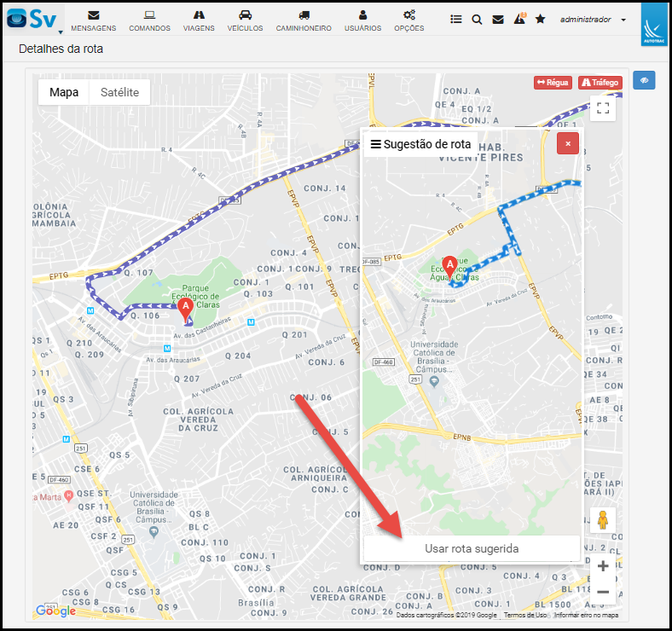The image size is (672, 631).
Task: Open the mail envelope icon in header
Action: (x=497, y=20)
